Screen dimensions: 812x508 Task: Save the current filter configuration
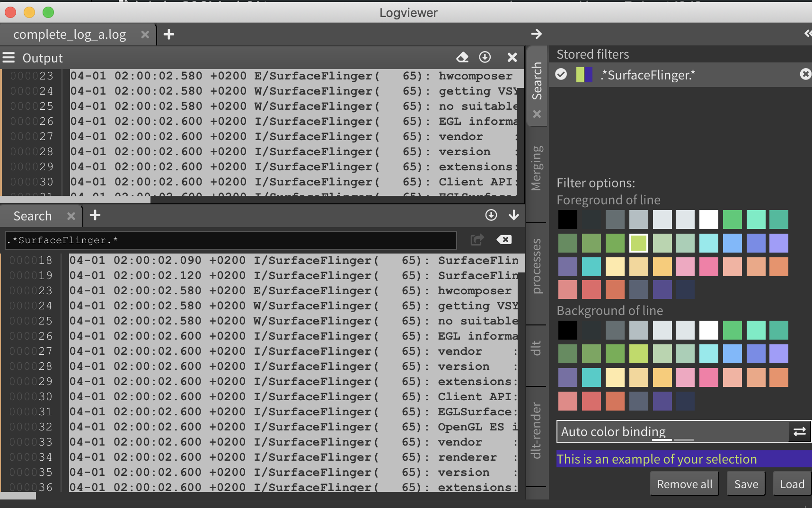[x=746, y=483]
